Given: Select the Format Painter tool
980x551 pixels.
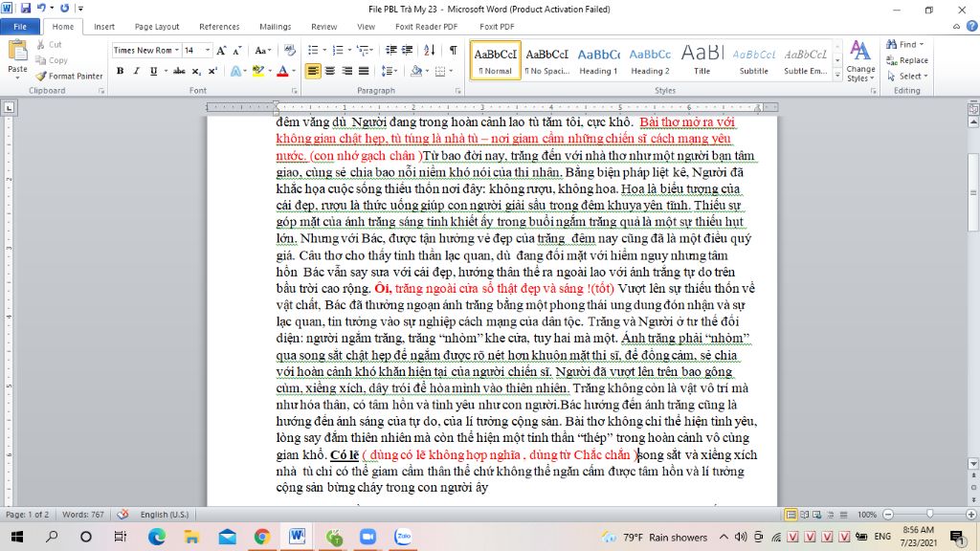Looking at the screenshot, I should pos(69,76).
